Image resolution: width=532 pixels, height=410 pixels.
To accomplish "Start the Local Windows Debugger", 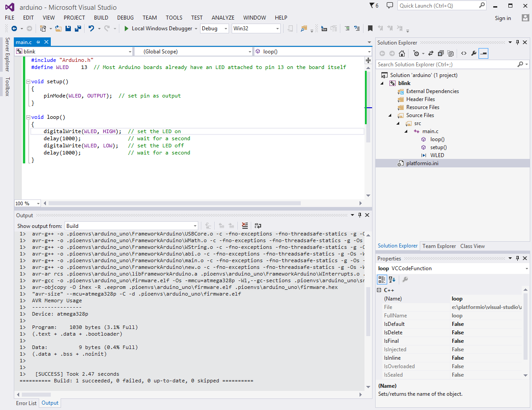I will (158, 28).
